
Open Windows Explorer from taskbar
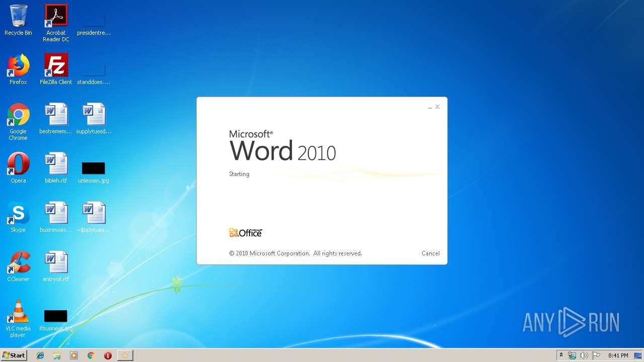(57, 355)
